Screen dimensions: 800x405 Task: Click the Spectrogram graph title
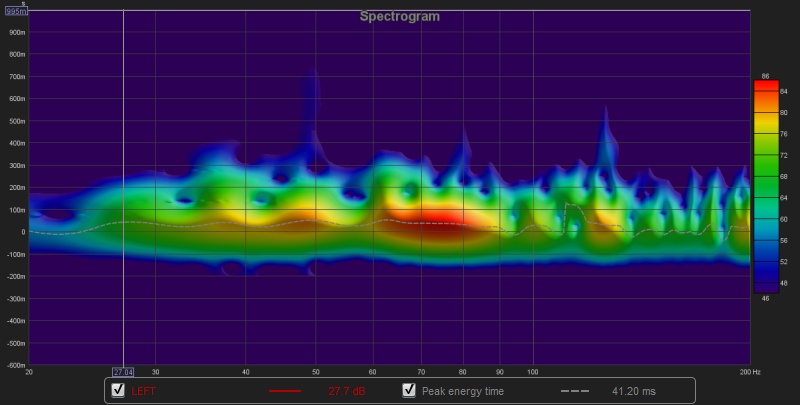tap(399, 16)
